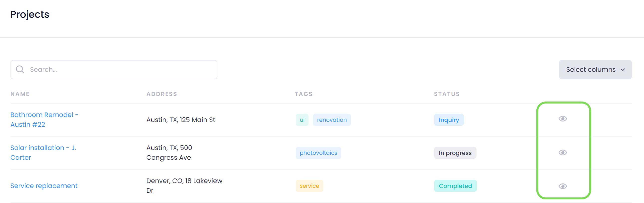Click the 'renovation' tag
Image resolution: width=644 pixels, height=203 pixels.
(331, 120)
